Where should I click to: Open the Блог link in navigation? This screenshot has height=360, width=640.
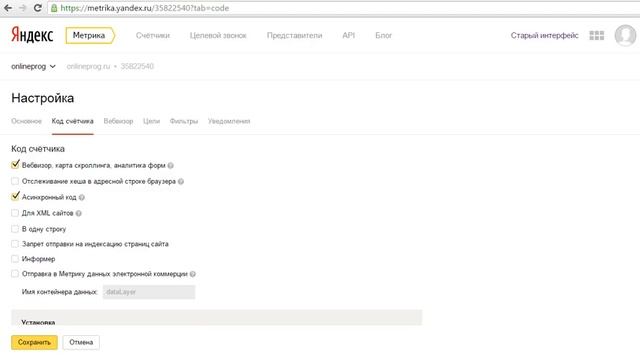click(x=383, y=36)
